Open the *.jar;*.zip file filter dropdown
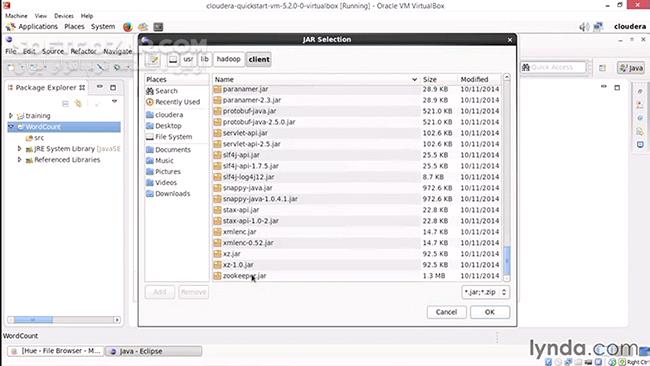Screen dimensions: 650x366 tap(485, 292)
